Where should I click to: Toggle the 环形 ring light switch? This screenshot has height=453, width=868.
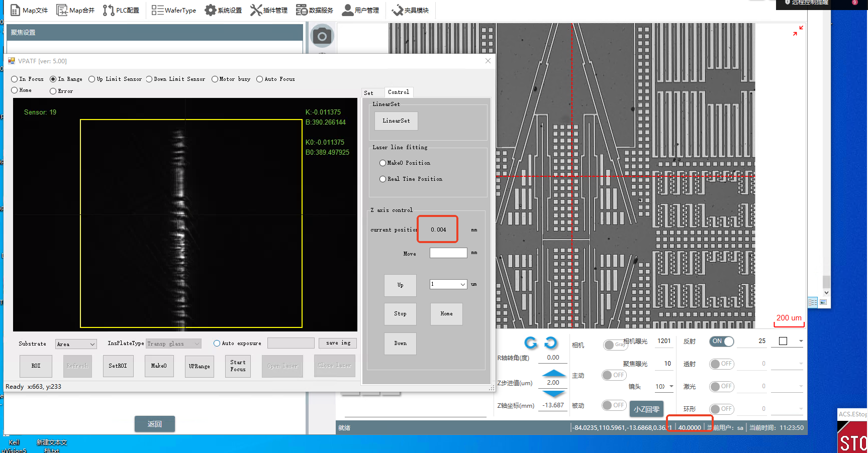pos(722,409)
